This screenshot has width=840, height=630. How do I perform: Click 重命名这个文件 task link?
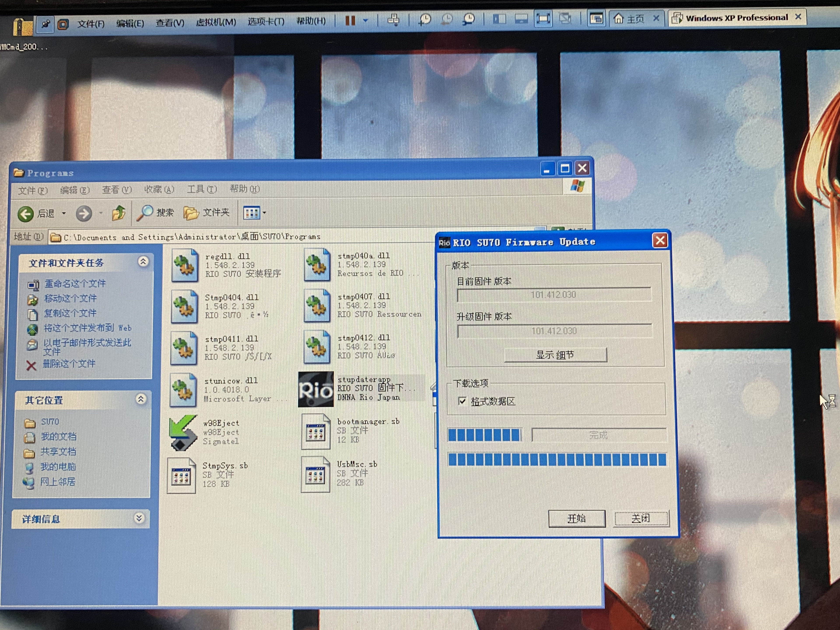point(75,284)
